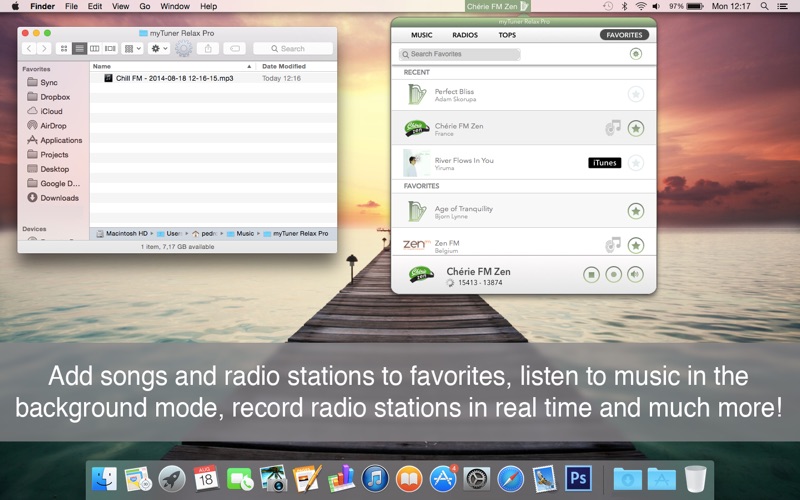Jump to Macintosh HD in path bar
The width and height of the screenshot is (800, 500).
click(x=121, y=234)
